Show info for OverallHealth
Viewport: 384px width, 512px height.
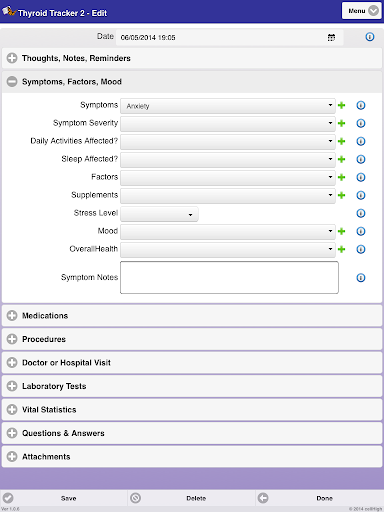coord(361,249)
